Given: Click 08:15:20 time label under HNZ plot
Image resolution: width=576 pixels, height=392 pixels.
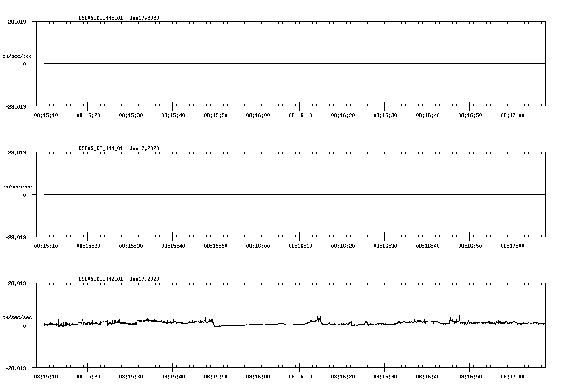Looking at the screenshot, I should [88, 377].
